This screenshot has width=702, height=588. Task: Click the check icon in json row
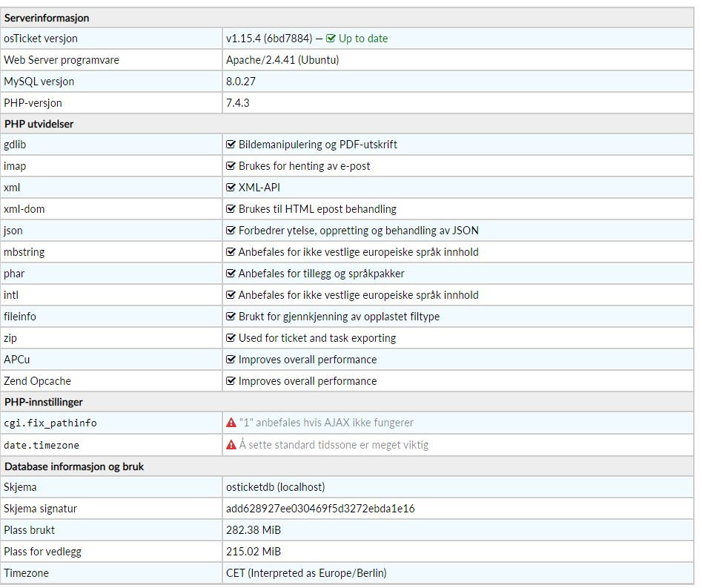tap(231, 231)
